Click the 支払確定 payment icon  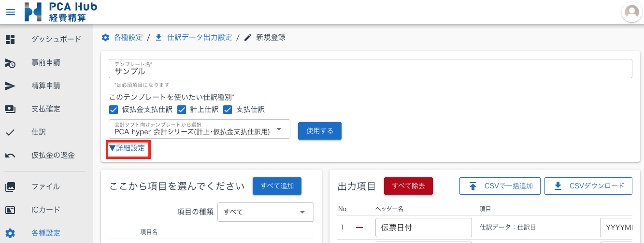10,109
